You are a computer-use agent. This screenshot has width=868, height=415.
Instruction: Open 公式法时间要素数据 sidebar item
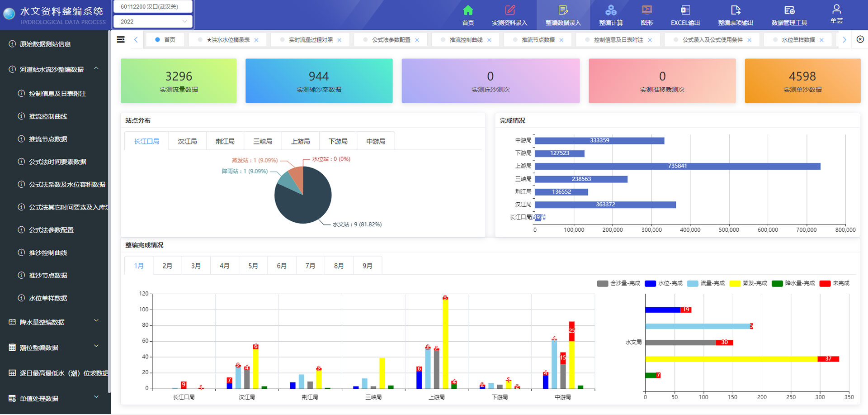57,162
